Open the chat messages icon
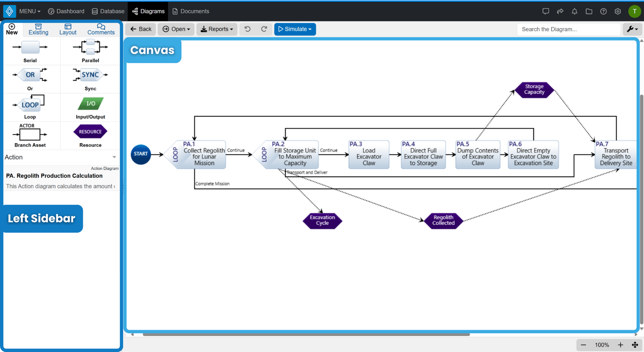The height and width of the screenshot is (352, 644). click(x=545, y=11)
